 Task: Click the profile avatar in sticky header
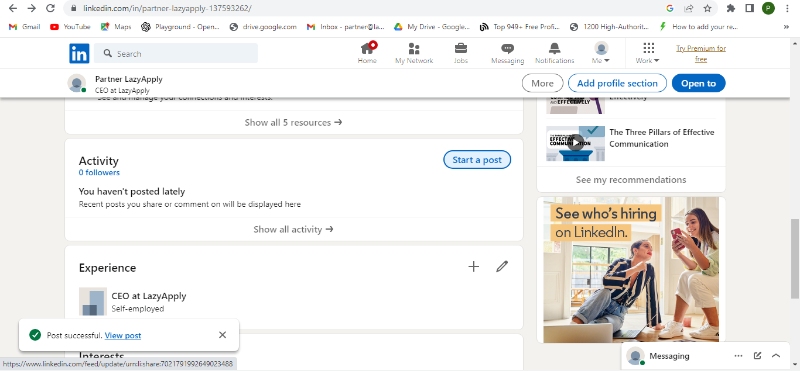[x=77, y=83]
